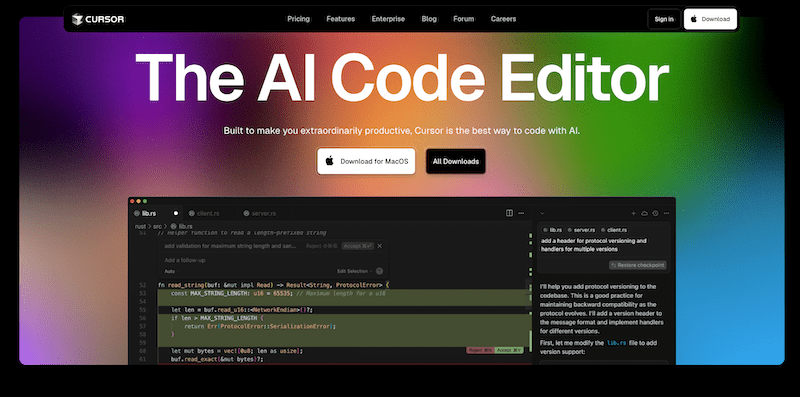Screen dimensions: 800x397
Task: Click the server.rs context chip in chat
Action: click(581, 230)
